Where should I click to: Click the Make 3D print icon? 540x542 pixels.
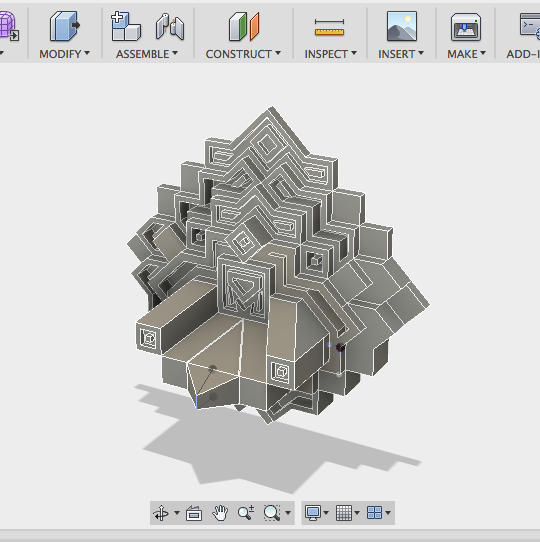466,27
